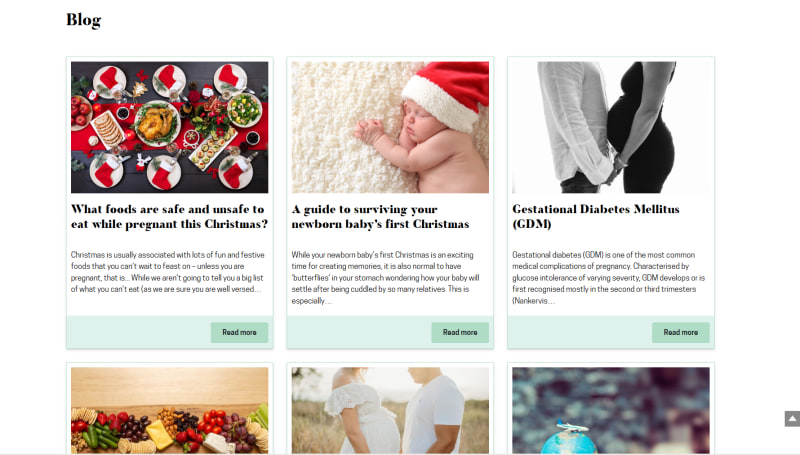The image size is (800, 455).
Task: Click the green footer bar of the GDM card
Action: (x=580, y=332)
